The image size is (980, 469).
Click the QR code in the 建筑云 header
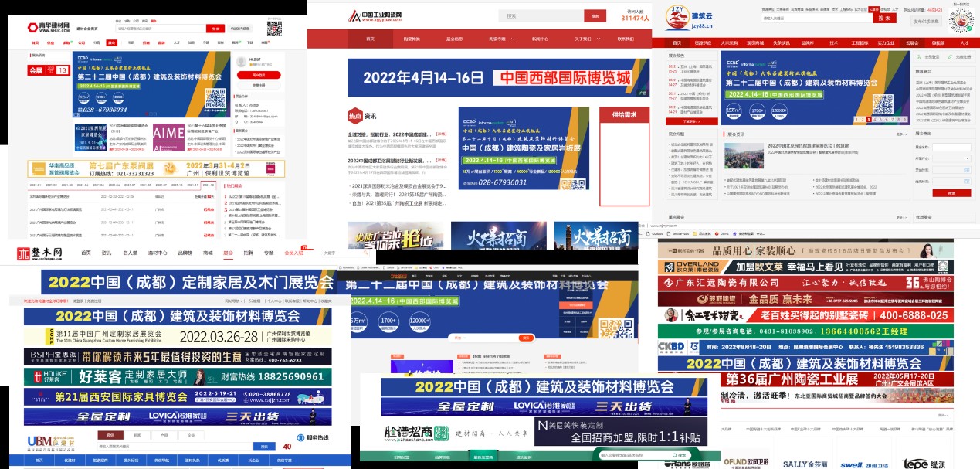tap(960, 20)
